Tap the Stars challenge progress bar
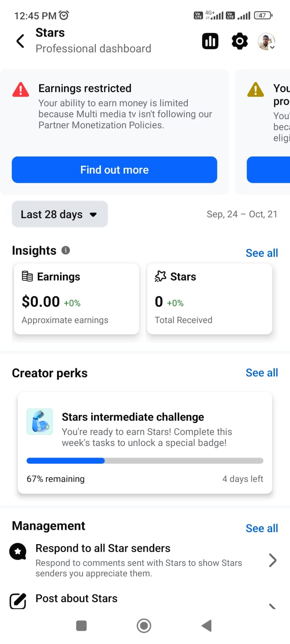The width and height of the screenshot is (290, 644). 145,461
